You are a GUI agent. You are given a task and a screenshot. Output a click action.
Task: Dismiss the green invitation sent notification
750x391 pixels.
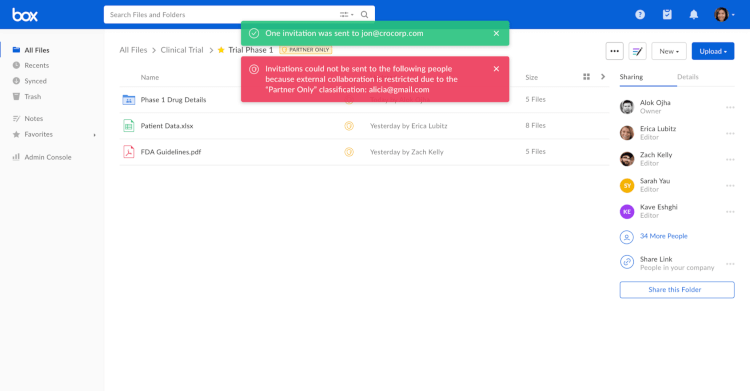click(x=496, y=34)
